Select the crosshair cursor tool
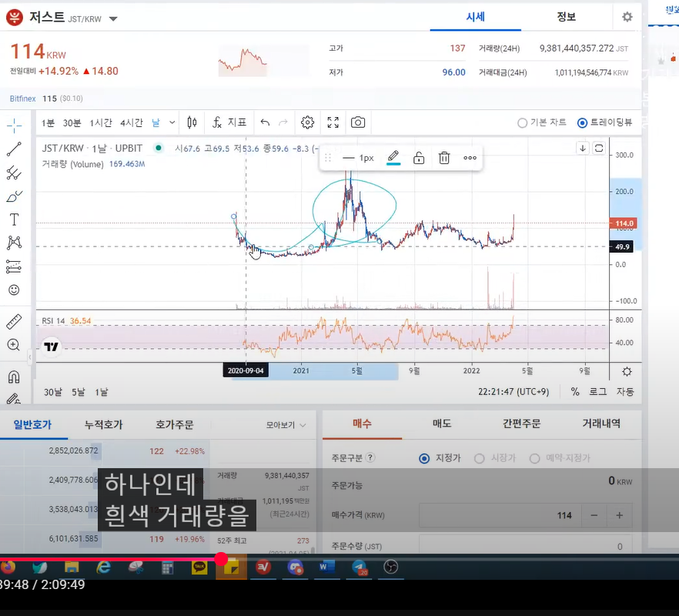Image resolution: width=679 pixels, height=616 pixels. coord(14,126)
